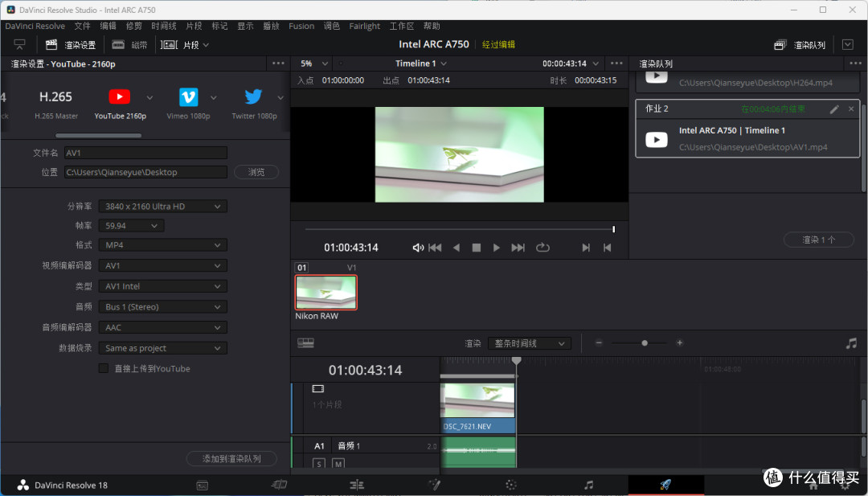Click timeline zoom out minus button

(x=599, y=343)
